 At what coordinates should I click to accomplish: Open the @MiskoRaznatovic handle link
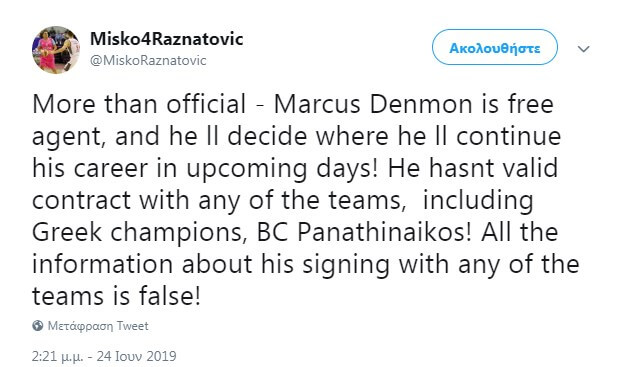point(148,60)
